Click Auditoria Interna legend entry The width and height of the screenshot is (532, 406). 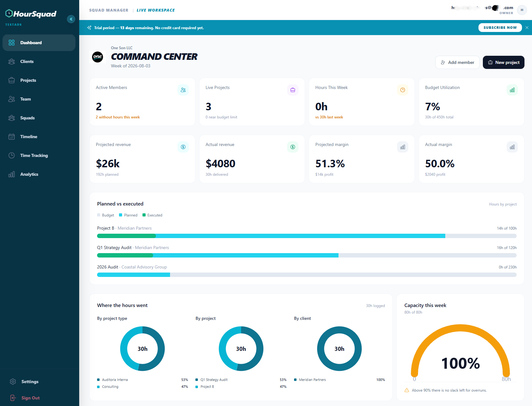(x=142, y=380)
